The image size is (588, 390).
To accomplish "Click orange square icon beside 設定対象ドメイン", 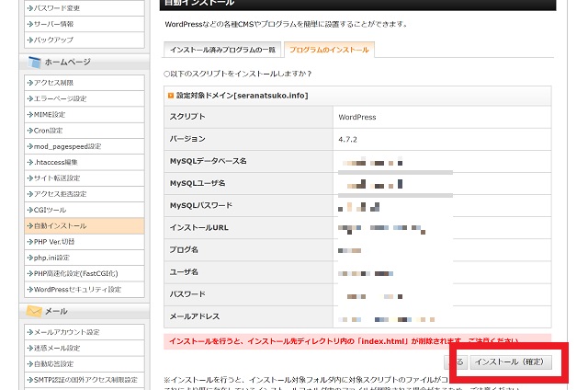I will [171, 96].
